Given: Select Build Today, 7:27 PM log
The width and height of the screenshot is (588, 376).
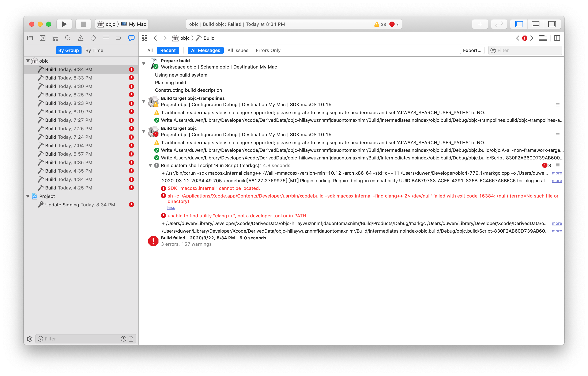Looking at the screenshot, I should click(x=81, y=120).
